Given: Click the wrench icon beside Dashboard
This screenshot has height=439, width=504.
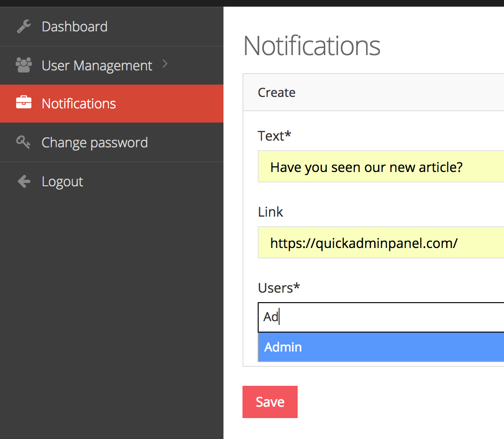Looking at the screenshot, I should pyautogui.click(x=23, y=26).
